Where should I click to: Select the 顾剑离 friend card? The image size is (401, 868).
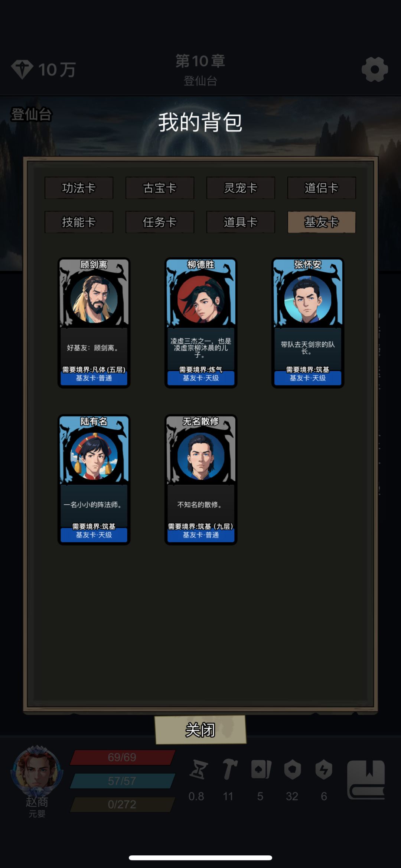coord(94,323)
